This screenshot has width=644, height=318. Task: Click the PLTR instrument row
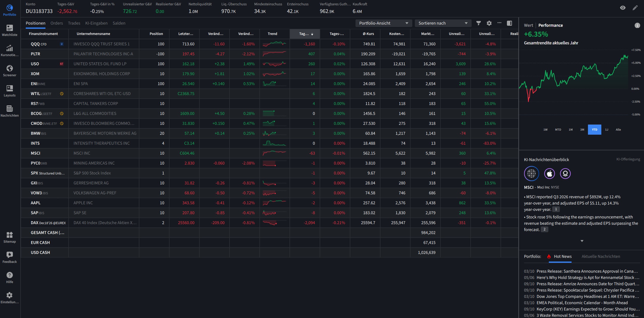point(269,54)
